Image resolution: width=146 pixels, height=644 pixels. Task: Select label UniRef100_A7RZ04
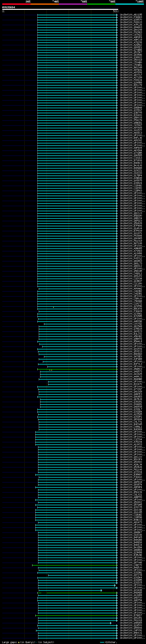(x=131, y=442)
